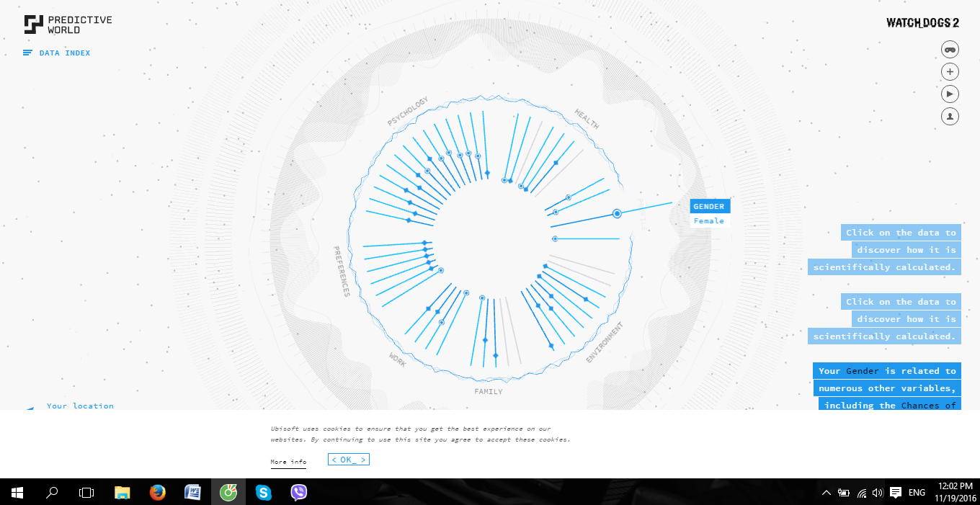Click the 'Your location' text
The width and height of the screenshot is (980, 505).
point(80,406)
